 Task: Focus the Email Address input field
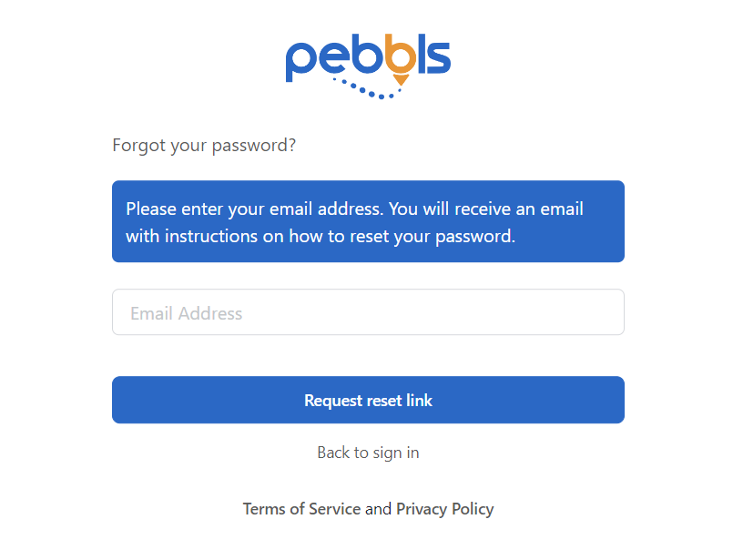(x=368, y=311)
